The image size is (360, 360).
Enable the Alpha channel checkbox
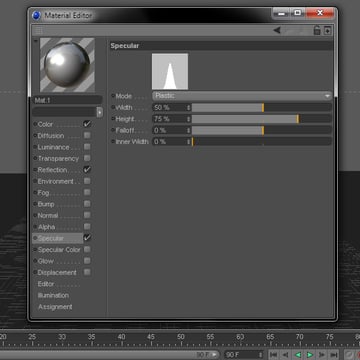click(87, 227)
